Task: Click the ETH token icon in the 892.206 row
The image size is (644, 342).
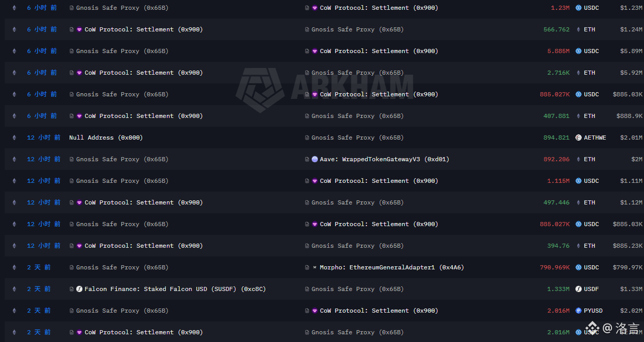Action: tap(578, 159)
